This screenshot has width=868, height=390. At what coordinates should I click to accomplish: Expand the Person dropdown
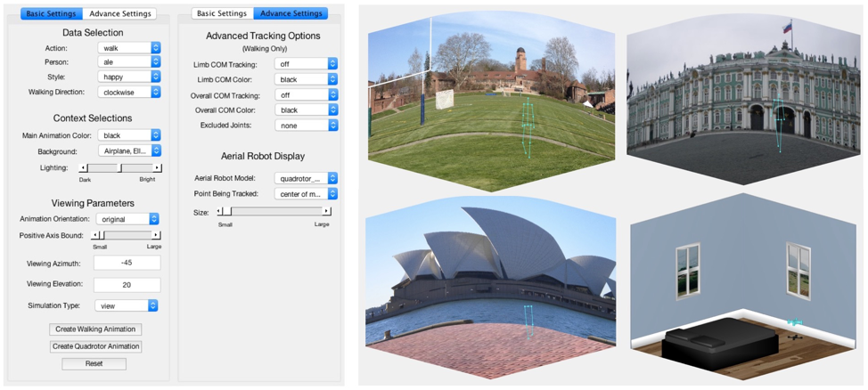[129, 62]
